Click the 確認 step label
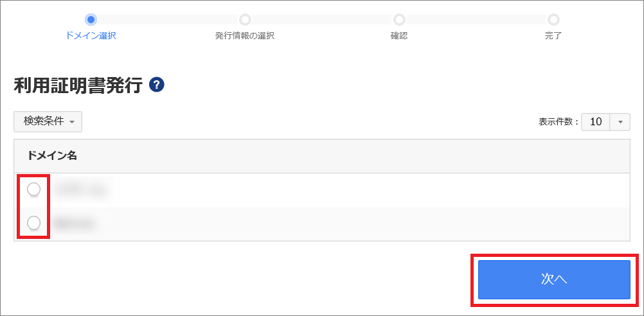Viewport: 644px width, 316px height. pos(399,36)
